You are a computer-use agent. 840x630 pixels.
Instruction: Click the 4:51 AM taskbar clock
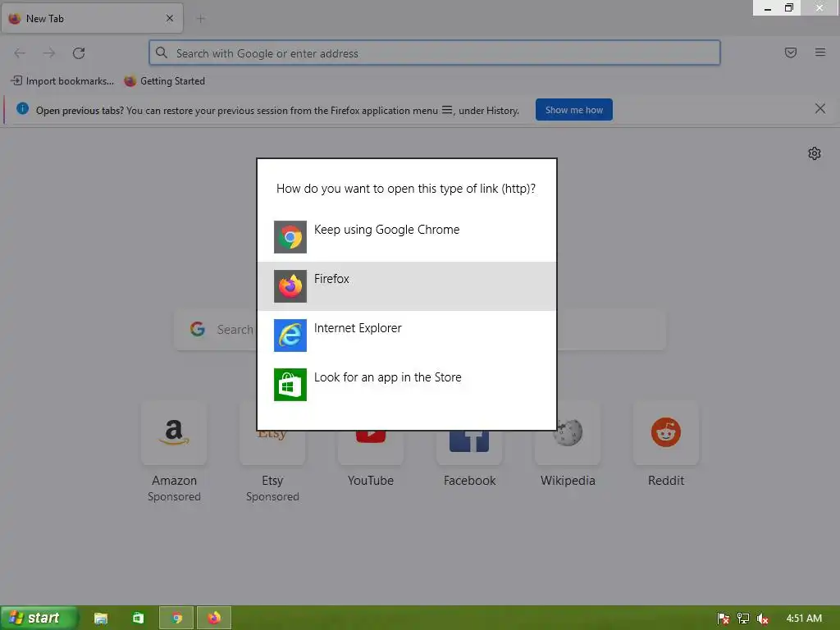[x=804, y=619]
